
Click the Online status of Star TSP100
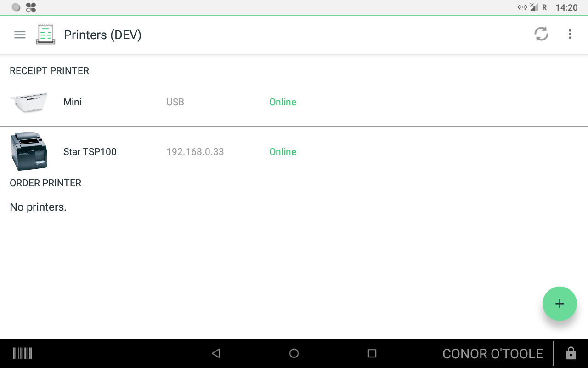pos(283,152)
